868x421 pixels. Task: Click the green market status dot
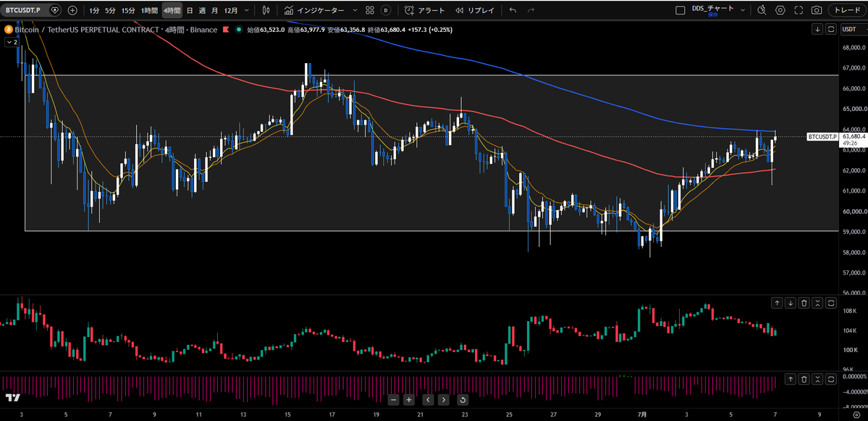(239, 30)
